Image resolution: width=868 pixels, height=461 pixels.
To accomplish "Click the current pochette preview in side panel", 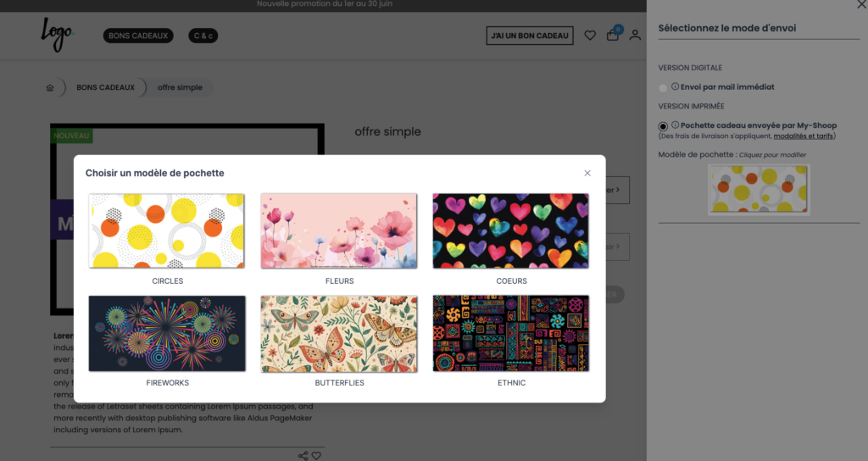I will click(759, 188).
